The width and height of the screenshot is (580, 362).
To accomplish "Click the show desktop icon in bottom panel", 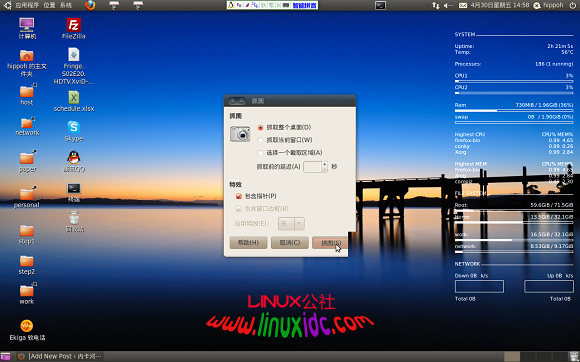I will pyautogui.click(x=5, y=356).
